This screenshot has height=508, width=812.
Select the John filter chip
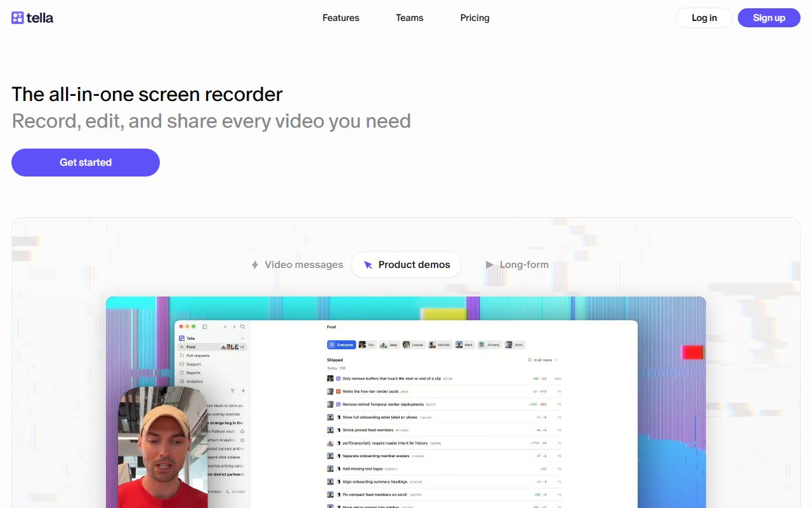coord(514,345)
